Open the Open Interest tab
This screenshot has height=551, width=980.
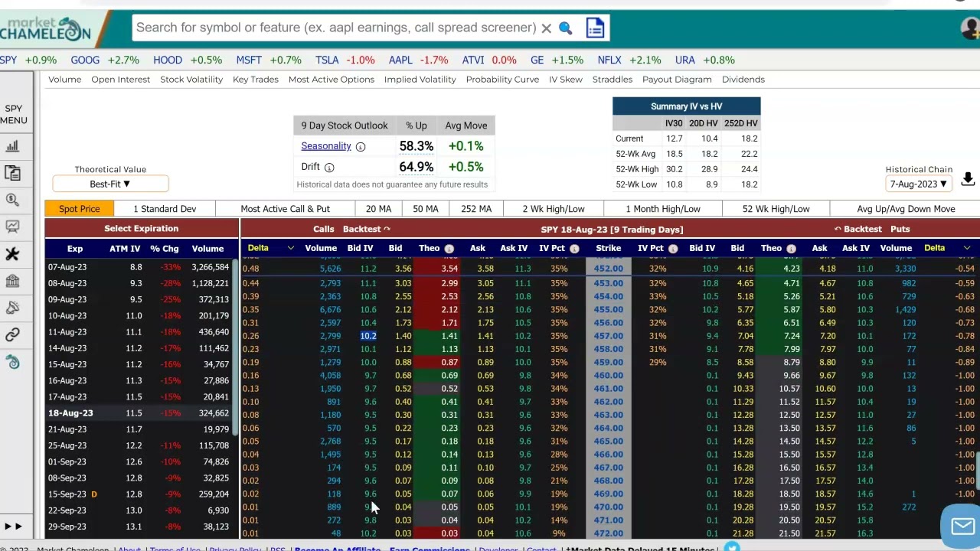pos(120,80)
